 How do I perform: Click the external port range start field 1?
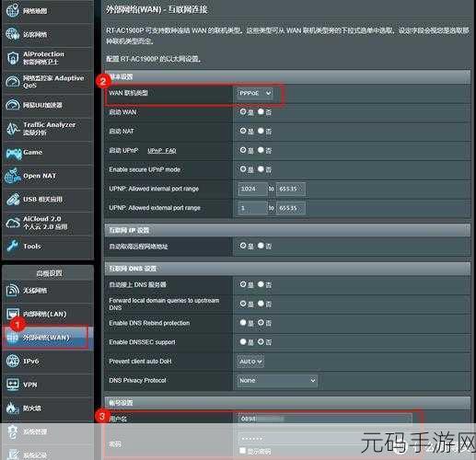point(252,208)
